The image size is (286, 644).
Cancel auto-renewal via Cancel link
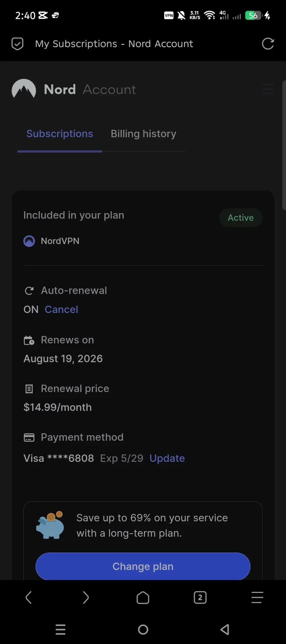point(61,309)
